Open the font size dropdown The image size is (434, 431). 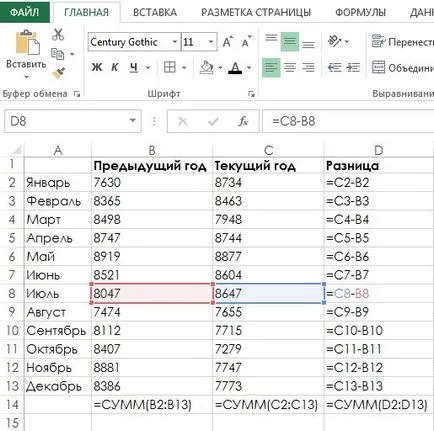tap(211, 42)
